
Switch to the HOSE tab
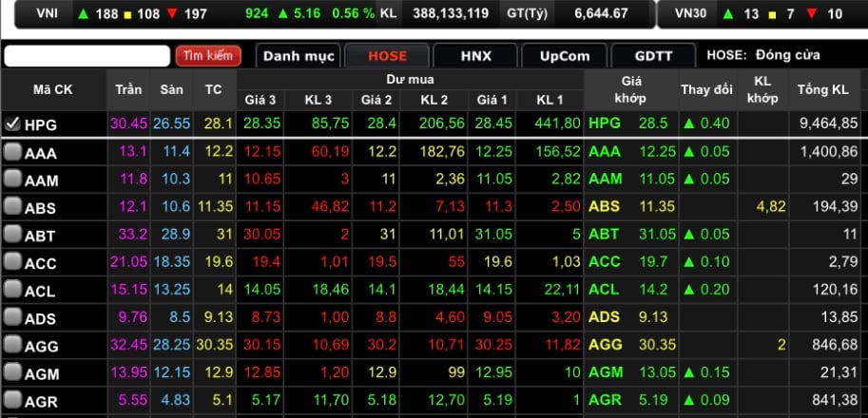(x=387, y=56)
